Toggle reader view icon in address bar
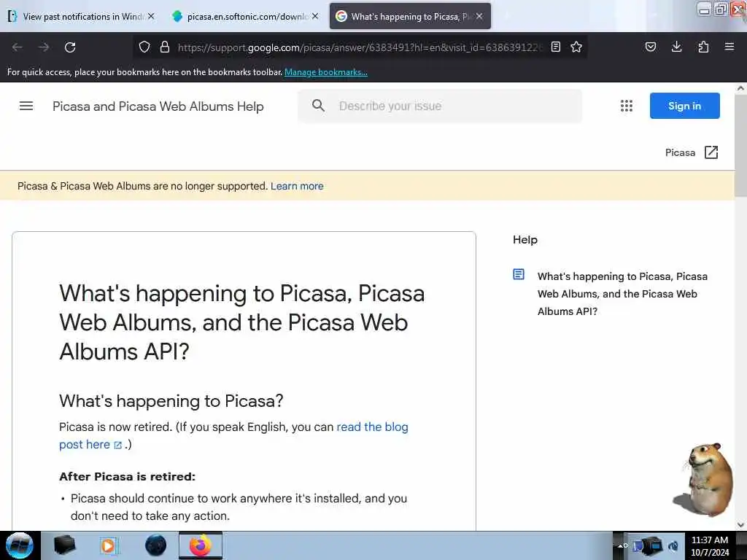The image size is (747, 560). point(555,47)
